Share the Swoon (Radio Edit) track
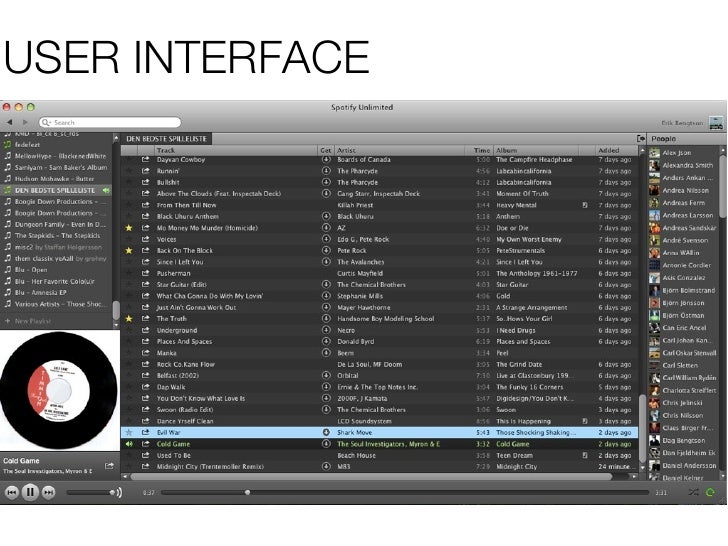Screen dimensions: 728x546 (145, 410)
